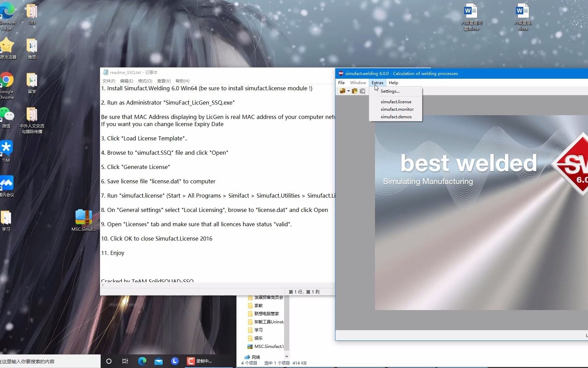Select 网络 Network node in Explorer tree
588x368 pixels.
[x=252, y=357]
